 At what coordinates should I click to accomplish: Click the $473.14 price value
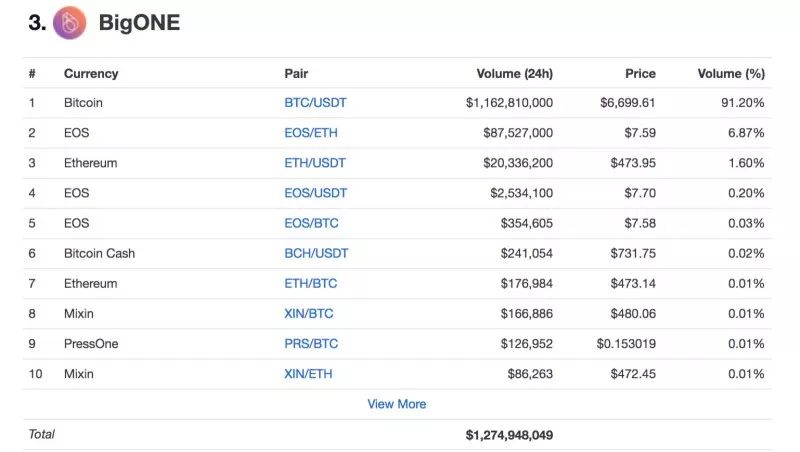point(633,283)
